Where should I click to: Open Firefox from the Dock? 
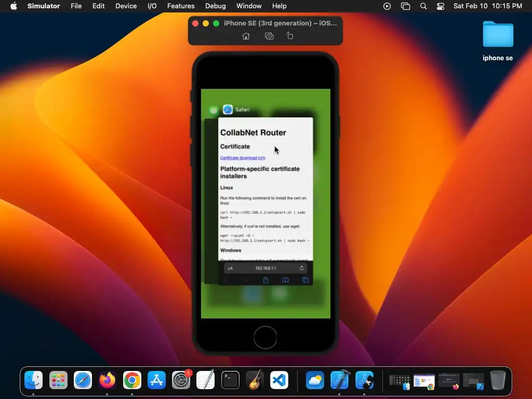coord(107,380)
